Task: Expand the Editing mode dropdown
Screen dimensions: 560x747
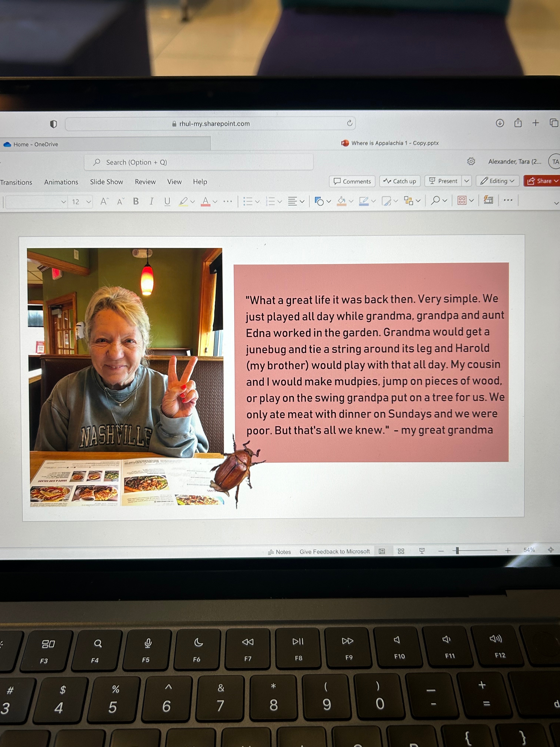Action: click(x=497, y=181)
